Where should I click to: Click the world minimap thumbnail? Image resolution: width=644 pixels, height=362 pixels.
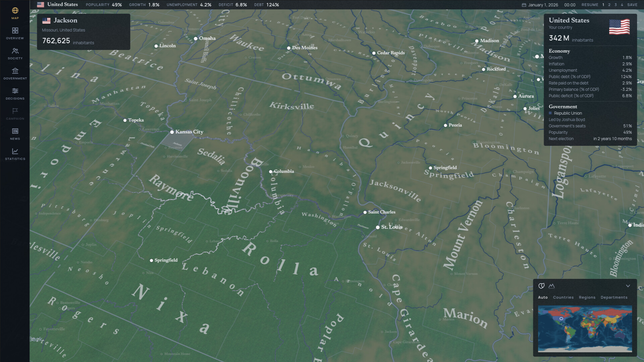[x=585, y=328]
